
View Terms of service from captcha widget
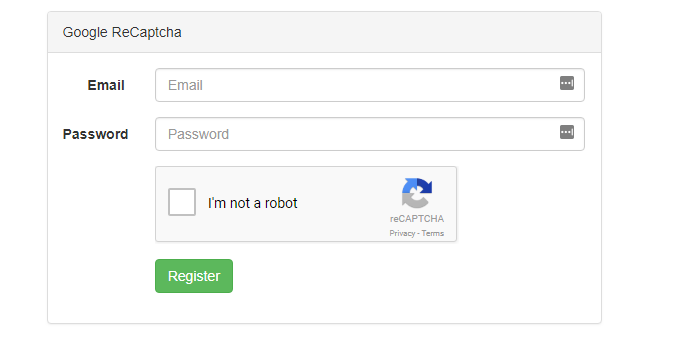pos(433,233)
